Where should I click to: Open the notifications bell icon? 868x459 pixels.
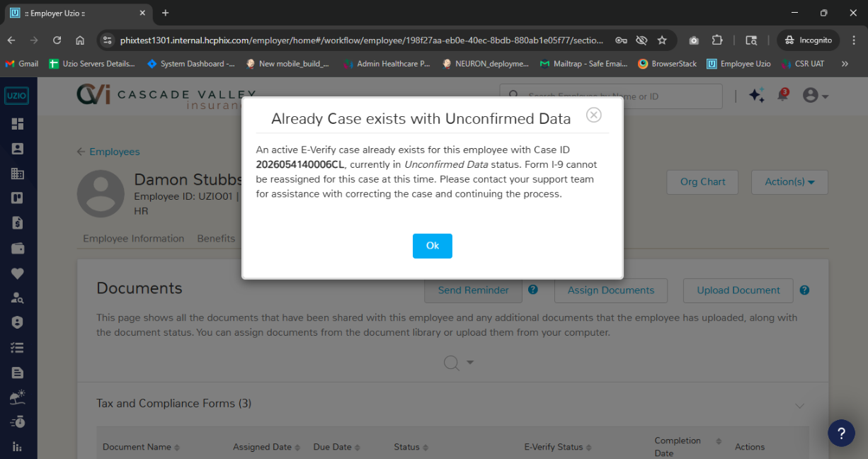point(782,95)
